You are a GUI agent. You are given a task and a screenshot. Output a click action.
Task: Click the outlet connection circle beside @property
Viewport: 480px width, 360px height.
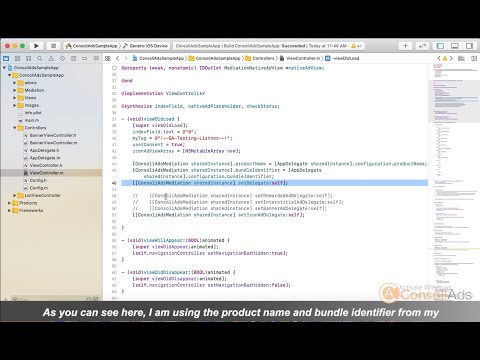114,68
